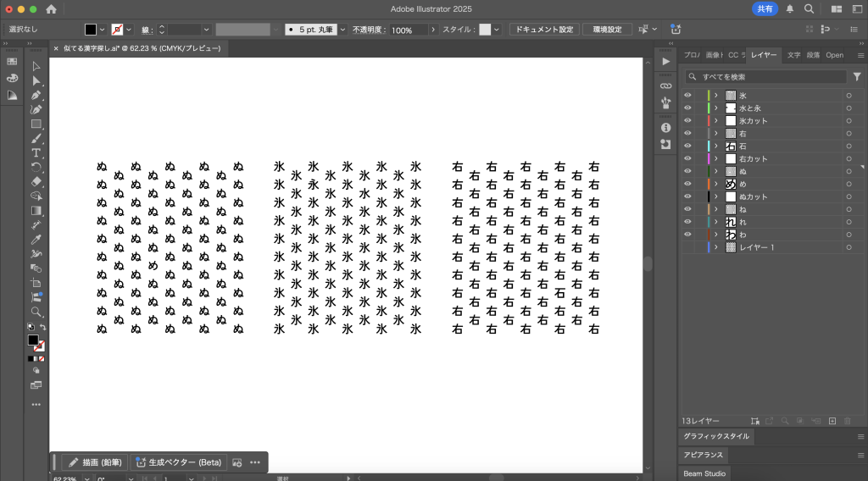Viewport: 868px width, 481px height.
Task: Click the layer filter funnel icon
Action: tap(857, 77)
